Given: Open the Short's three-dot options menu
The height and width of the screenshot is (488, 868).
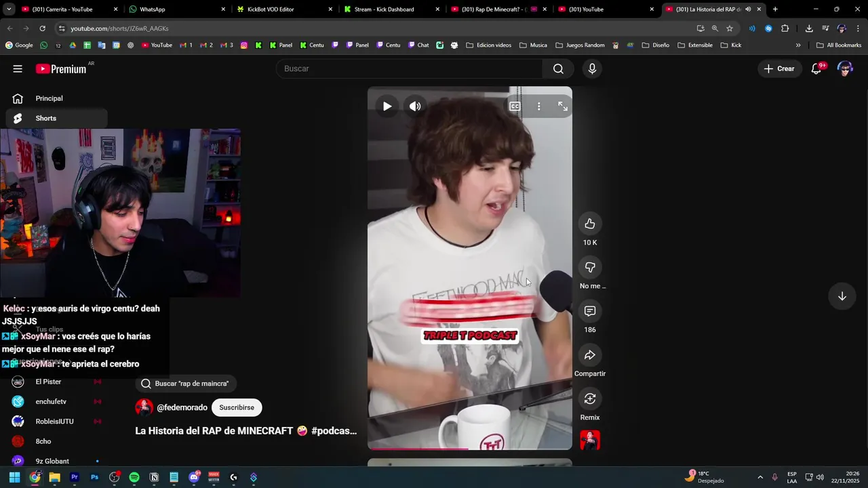Looking at the screenshot, I should tap(539, 106).
